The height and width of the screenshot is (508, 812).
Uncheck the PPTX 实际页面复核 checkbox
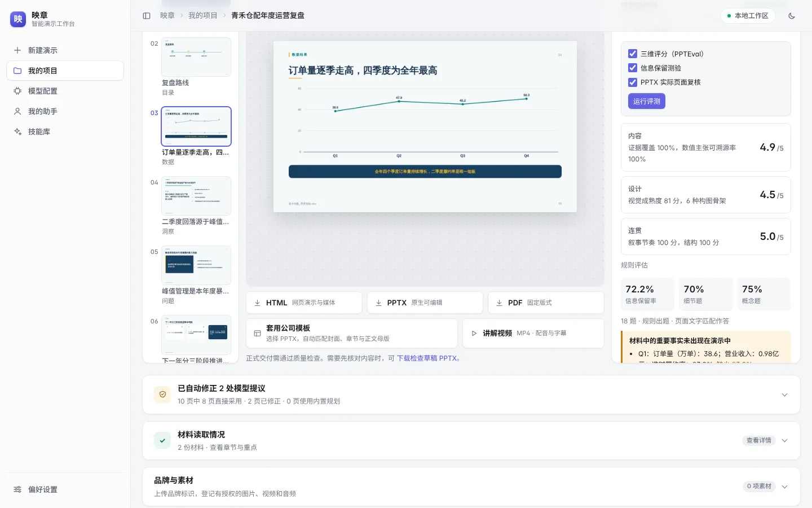point(633,82)
